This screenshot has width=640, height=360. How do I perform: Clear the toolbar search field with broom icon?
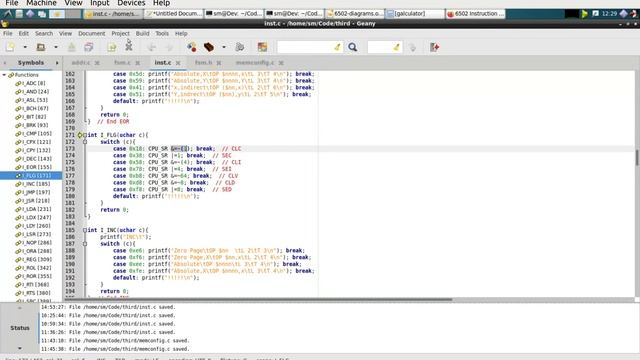click(338, 47)
